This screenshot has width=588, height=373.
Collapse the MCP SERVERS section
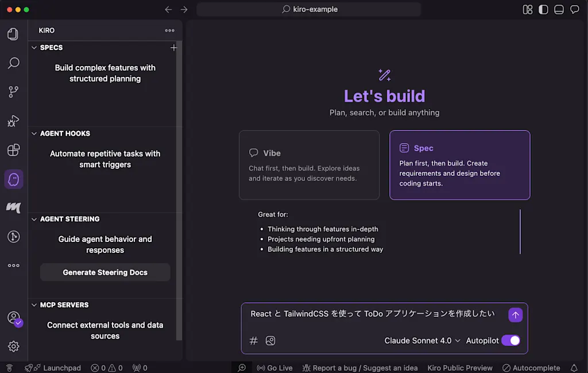(34, 305)
